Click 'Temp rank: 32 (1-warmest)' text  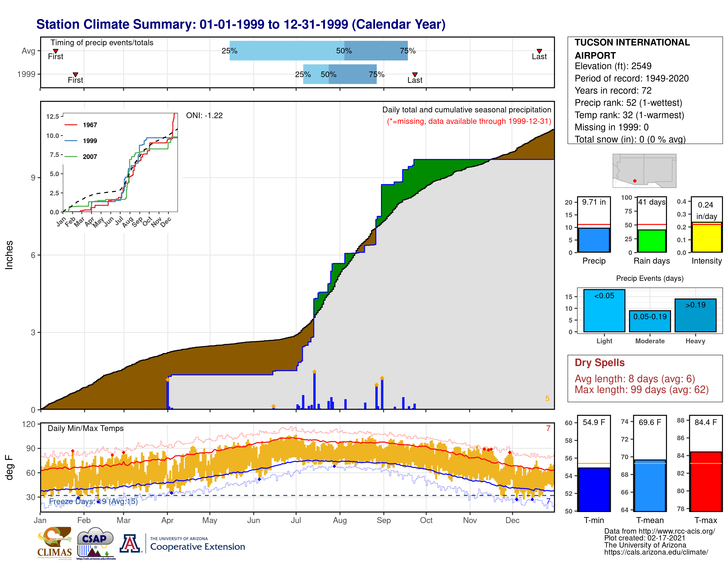(629, 115)
